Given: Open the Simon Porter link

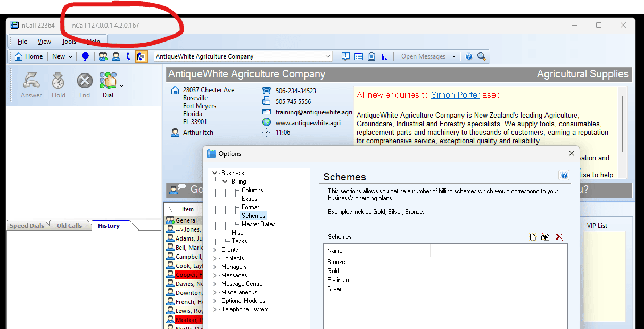Looking at the screenshot, I should (456, 95).
